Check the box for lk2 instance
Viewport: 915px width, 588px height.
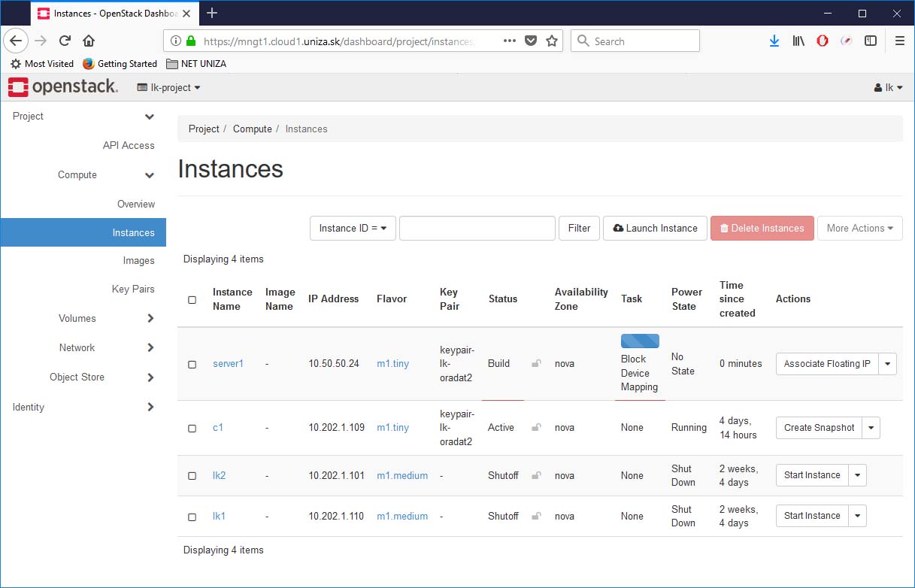point(192,477)
